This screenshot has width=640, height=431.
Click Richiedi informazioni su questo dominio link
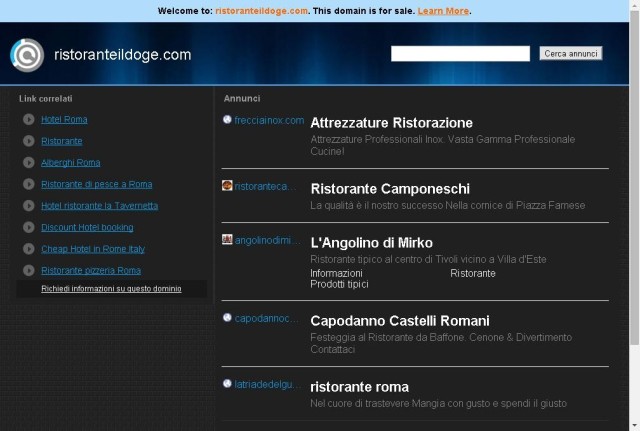[111, 289]
